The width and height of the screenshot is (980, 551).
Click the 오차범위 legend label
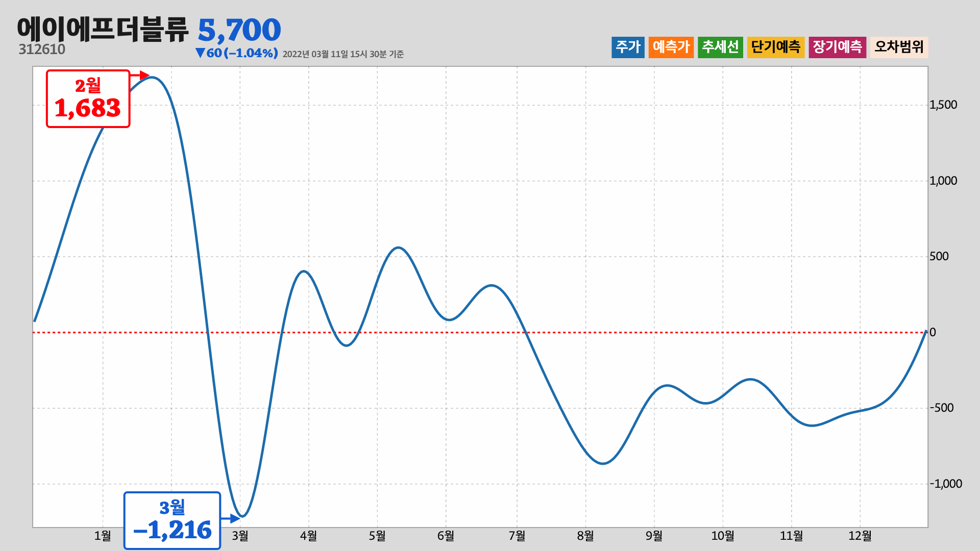[x=899, y=47]
